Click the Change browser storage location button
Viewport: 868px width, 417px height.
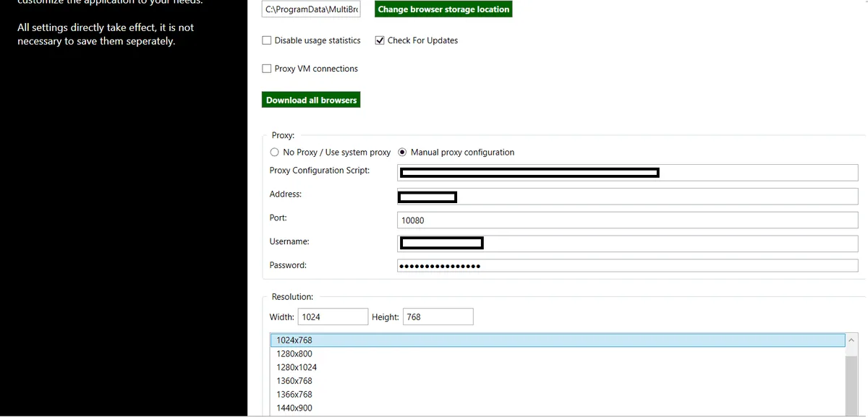pyautogui.click(x=443, y=9)
